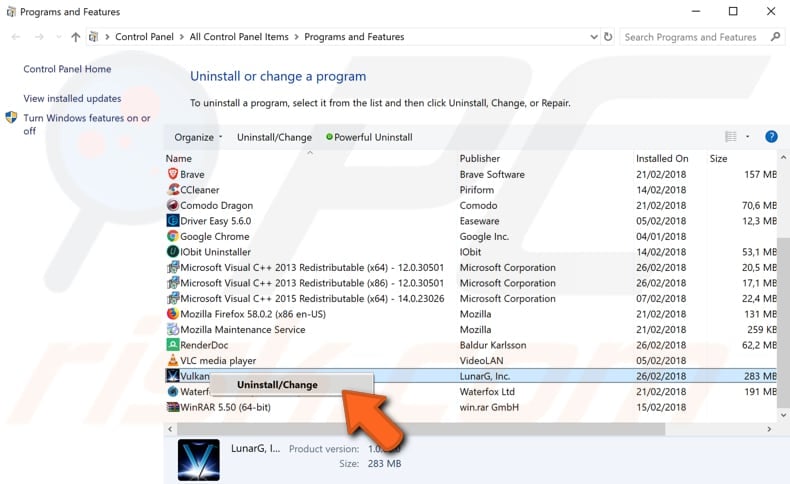Click the Comodo Dragon icon

[173, 205]
